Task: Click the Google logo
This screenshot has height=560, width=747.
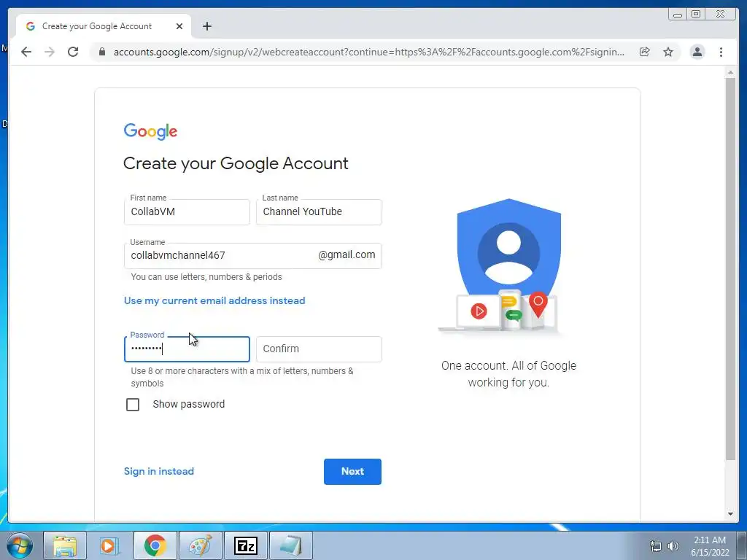Action: (x=150, y=131)
